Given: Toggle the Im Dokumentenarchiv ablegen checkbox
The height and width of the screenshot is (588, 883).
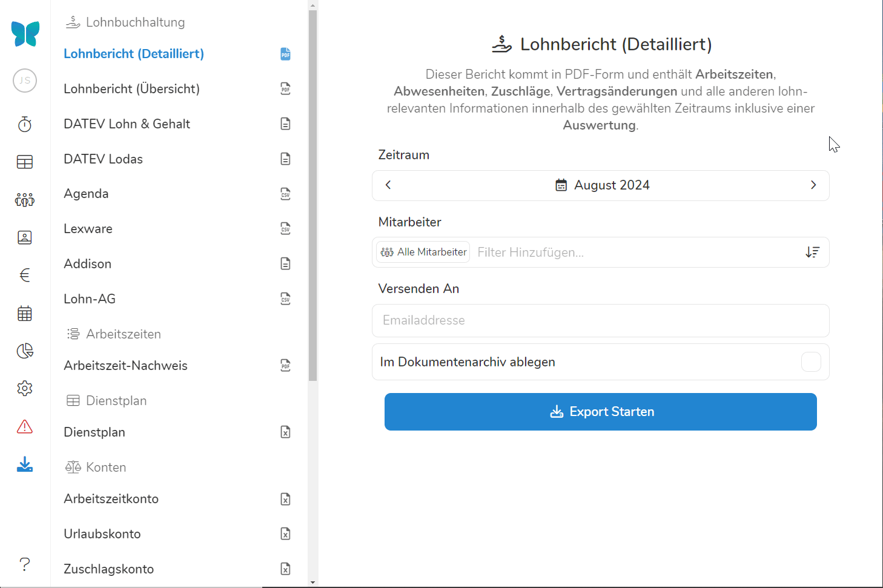Looking at the screenshot, I should pos(811,362).
